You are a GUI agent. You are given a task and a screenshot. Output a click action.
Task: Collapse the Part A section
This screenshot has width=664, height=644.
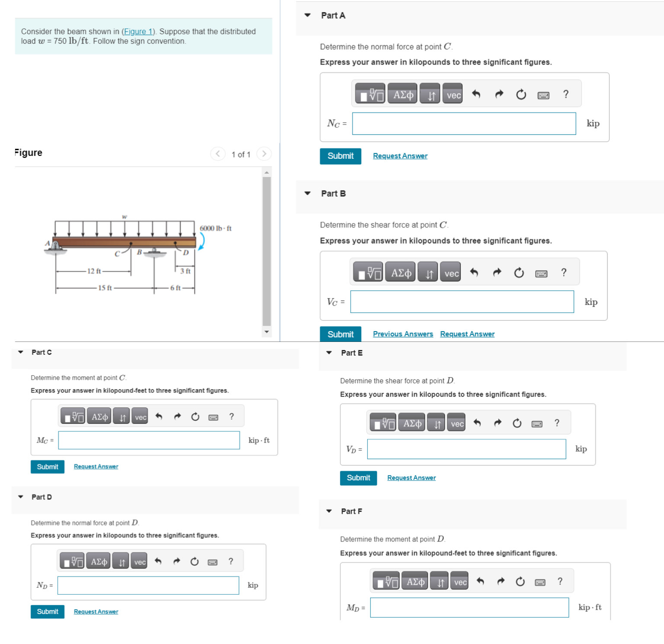pos(307,15)
